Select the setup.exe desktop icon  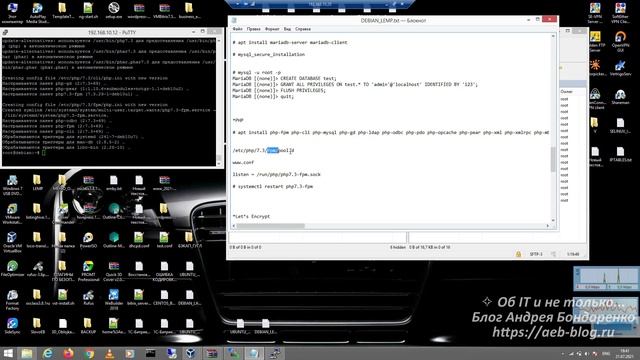click(x=113, y=11)
